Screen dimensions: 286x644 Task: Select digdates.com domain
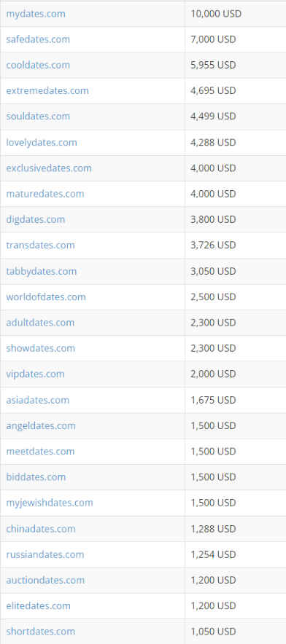click(x=36, y=219)
